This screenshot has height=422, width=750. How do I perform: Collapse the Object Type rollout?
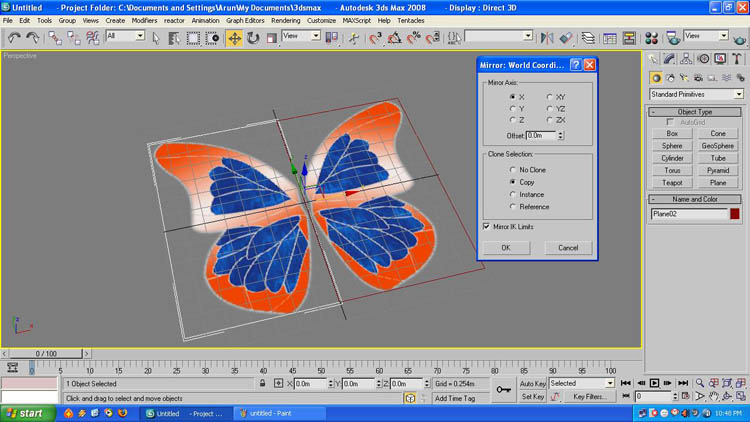point(696,112)
